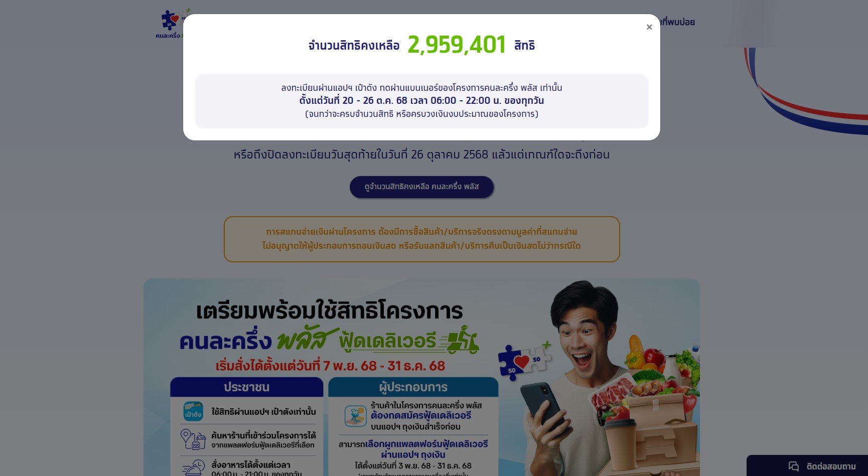Click the ถุงเงิน app icon in banner
Image resolution: width=868 pixels, height=476 pixels.
355,416
